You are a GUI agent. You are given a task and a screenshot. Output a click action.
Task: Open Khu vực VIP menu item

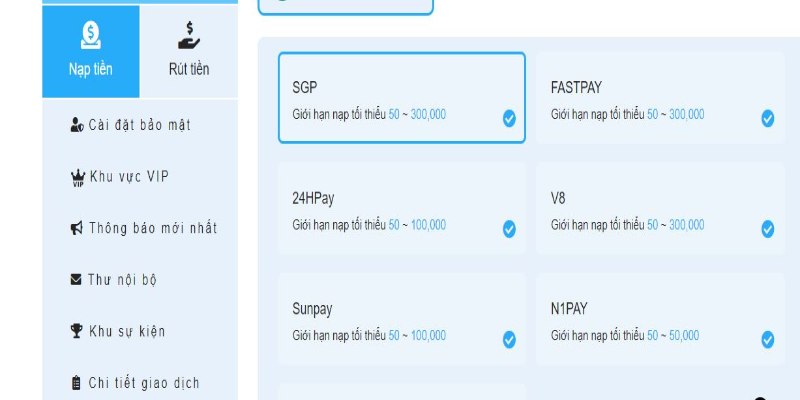(129, 177)
